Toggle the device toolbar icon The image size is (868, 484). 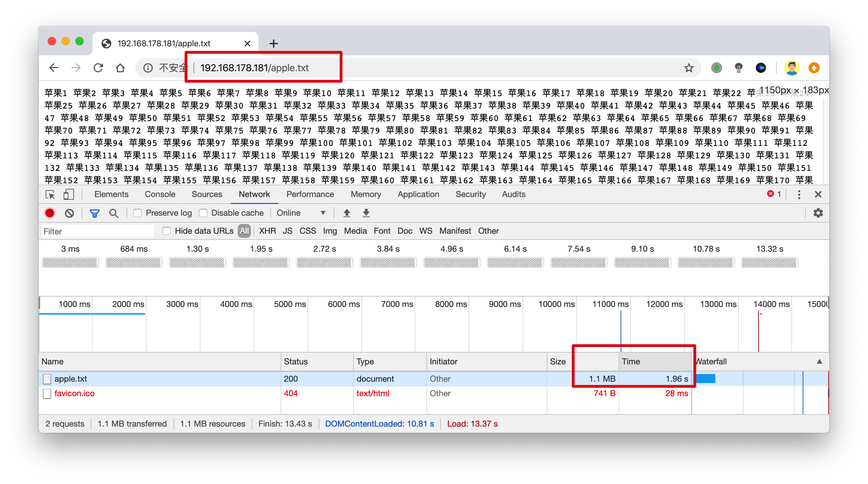tap(69, 194)
